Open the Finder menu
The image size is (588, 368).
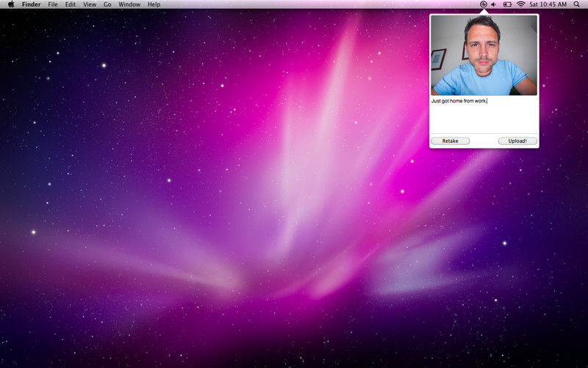(x=32, y=4)
